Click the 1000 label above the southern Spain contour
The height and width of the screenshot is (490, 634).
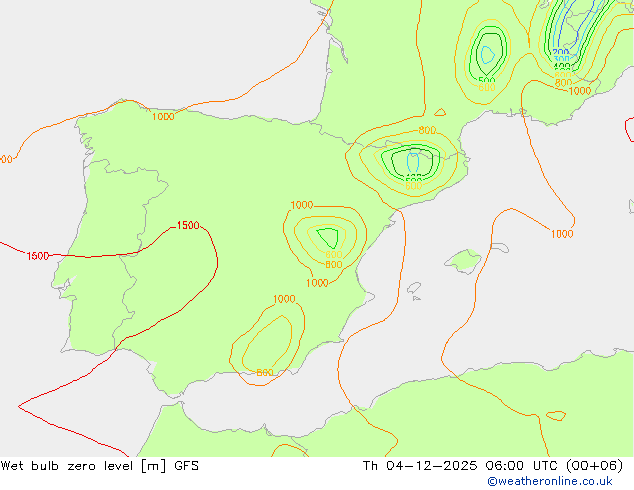tap(284, 299)
